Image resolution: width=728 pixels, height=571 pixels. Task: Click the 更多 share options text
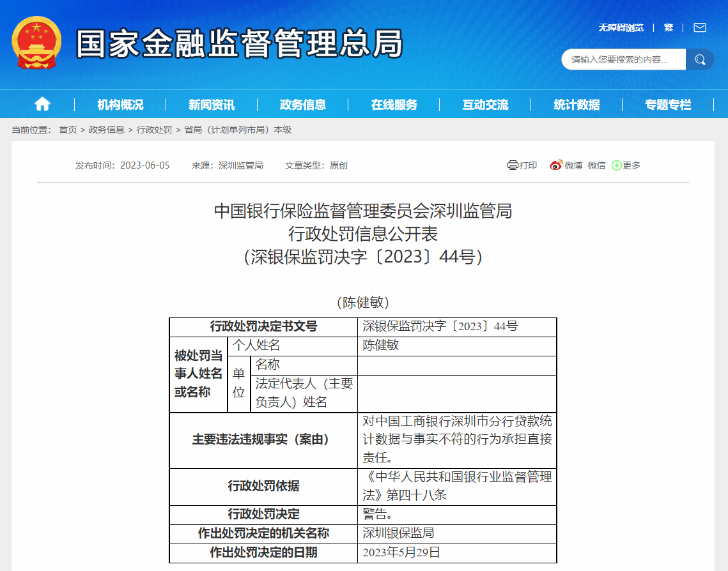[x=631, y=165]
